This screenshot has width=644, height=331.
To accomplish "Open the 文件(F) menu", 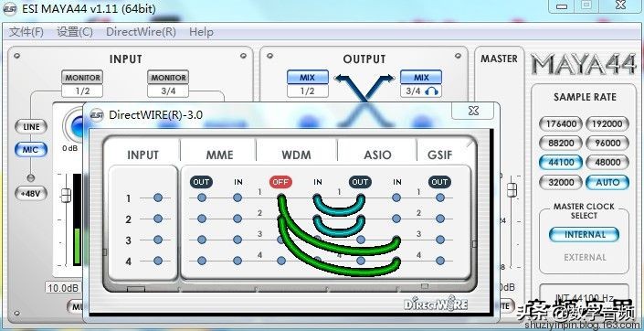I will click(26, 32).
